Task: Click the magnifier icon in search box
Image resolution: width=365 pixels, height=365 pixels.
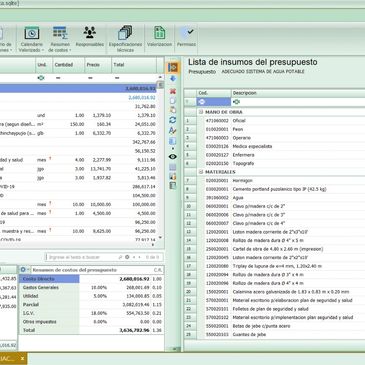Action: (x=120, y=257)
